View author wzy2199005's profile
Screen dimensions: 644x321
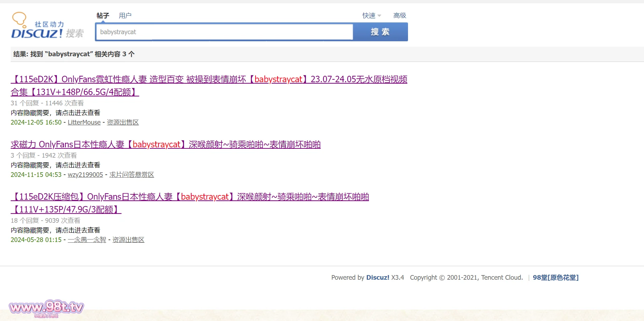pyautogui.click(x=85, y=175)
